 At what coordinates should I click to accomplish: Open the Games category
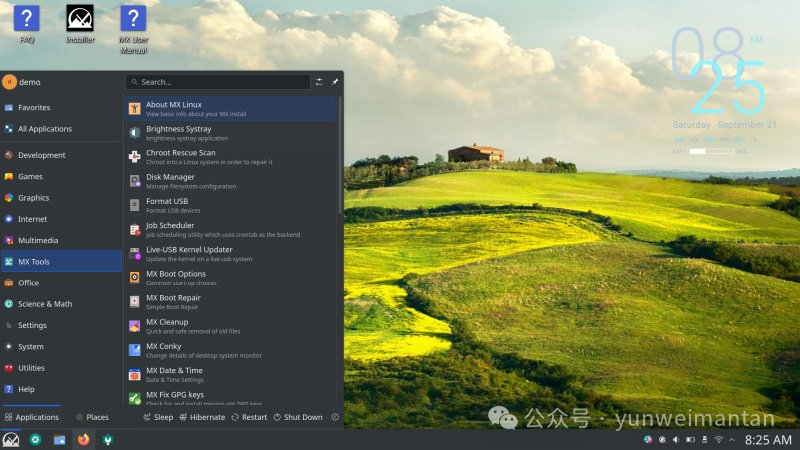[61, 177]
